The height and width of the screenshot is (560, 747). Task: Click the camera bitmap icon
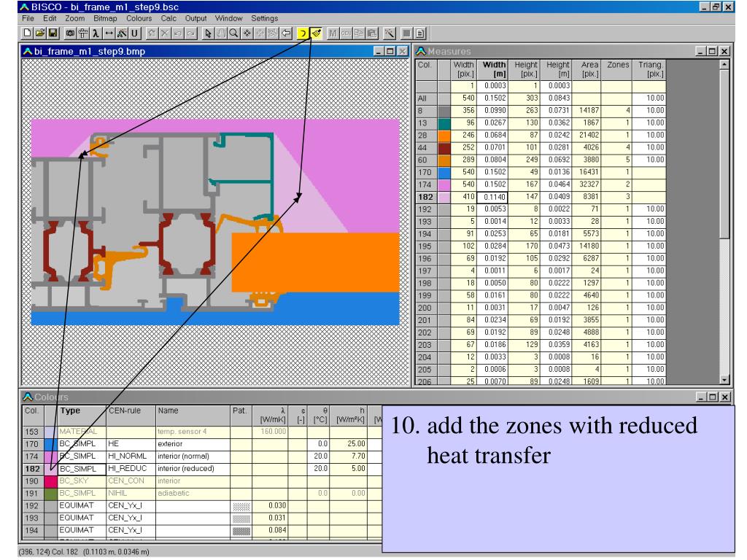pyautogui.click(x=70, y=34)
